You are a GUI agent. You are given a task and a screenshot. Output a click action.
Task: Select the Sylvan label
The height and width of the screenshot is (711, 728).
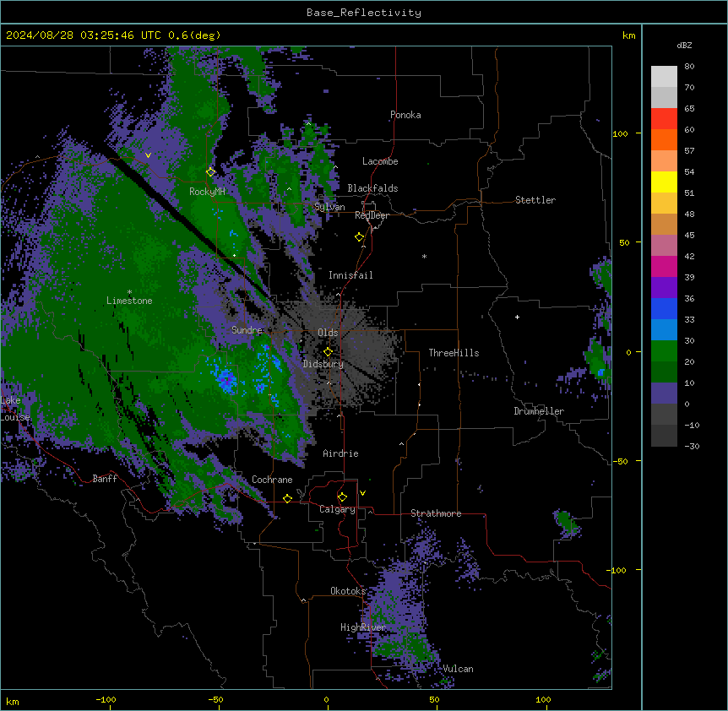(329, 207)
